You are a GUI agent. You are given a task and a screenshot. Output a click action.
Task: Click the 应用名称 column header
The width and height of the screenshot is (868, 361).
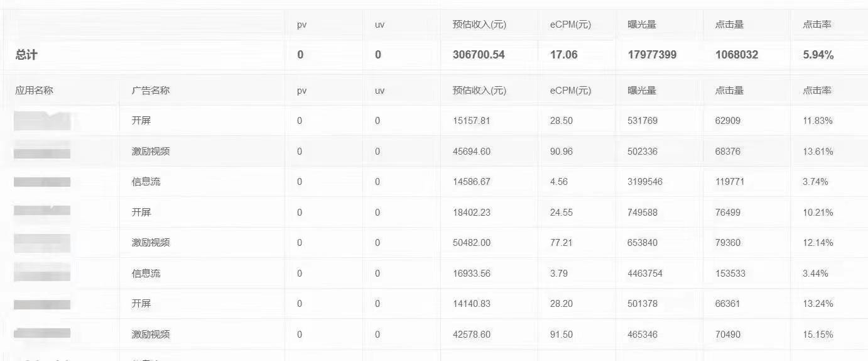click(x=35, y=90)
